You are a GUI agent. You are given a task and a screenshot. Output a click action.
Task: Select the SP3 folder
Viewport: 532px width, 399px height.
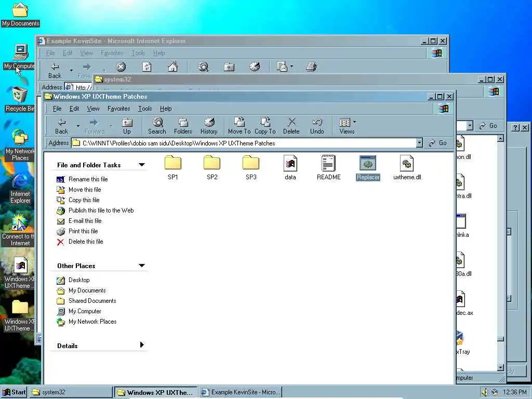(251, 168)
